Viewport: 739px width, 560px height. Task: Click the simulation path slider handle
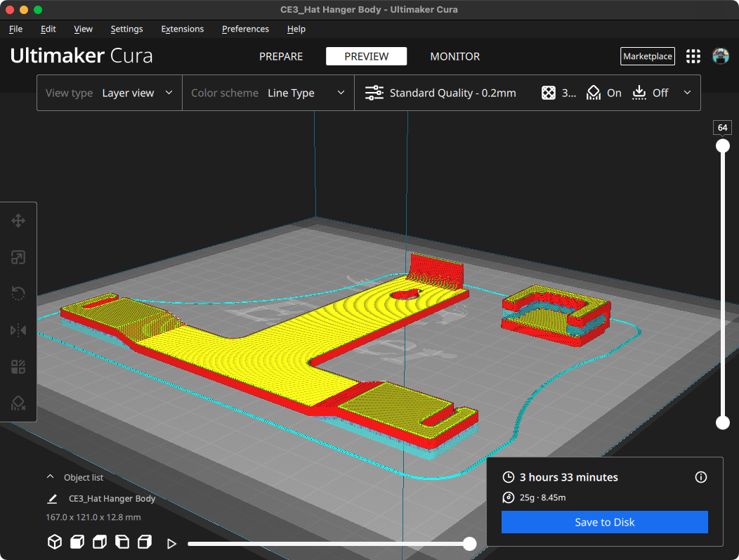coord(469,544)
